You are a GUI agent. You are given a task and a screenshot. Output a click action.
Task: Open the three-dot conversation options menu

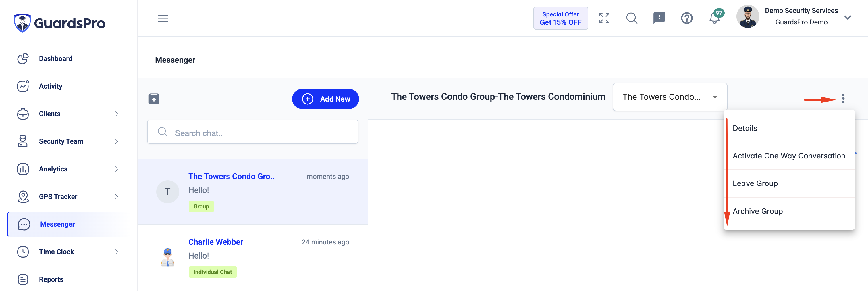tap(843, 98)
